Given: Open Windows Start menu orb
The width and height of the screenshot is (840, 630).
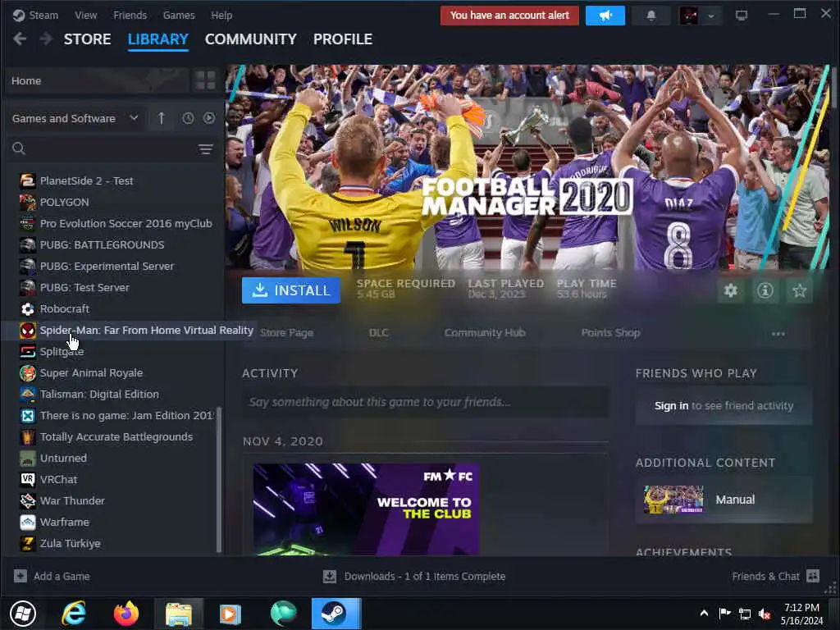Looking at the screenshot, I should 23,614.
